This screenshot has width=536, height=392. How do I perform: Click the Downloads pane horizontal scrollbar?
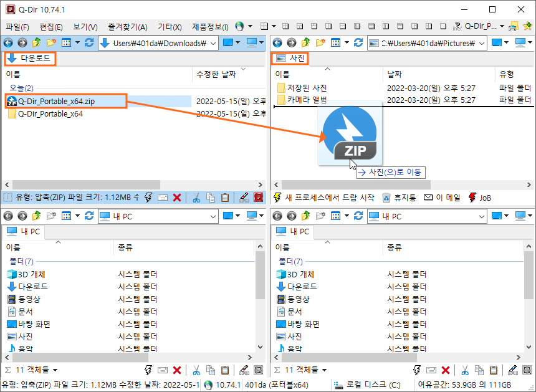(86, 185)
